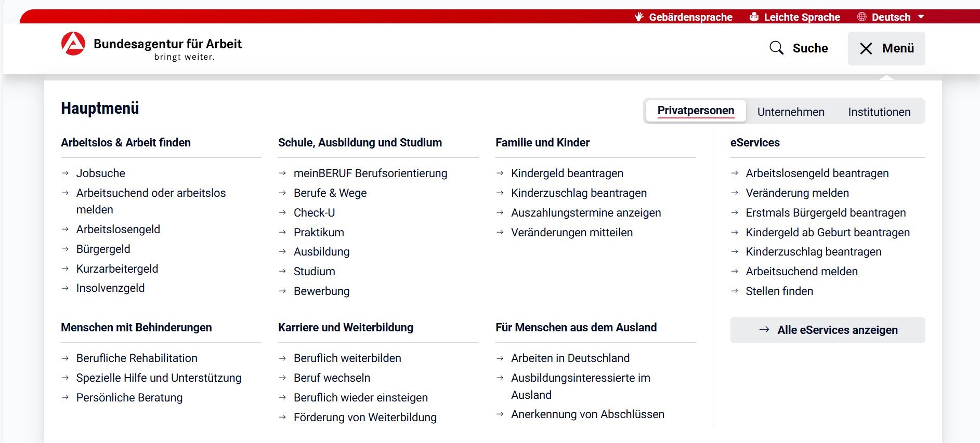Expand the Deutsch language dropdown arrow
Screen dimensions: 980x443
(x=921, y=17)
